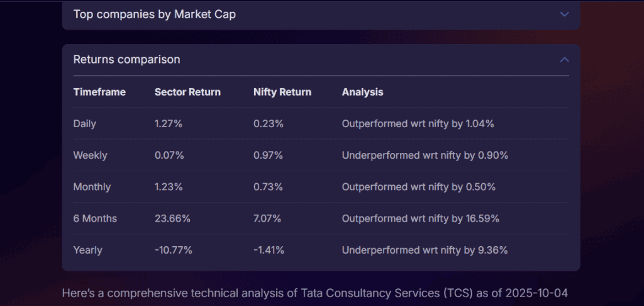Click the Returns comparison section title
The height and width of the screenshot is (306, 644).
[x=126, y=60]
